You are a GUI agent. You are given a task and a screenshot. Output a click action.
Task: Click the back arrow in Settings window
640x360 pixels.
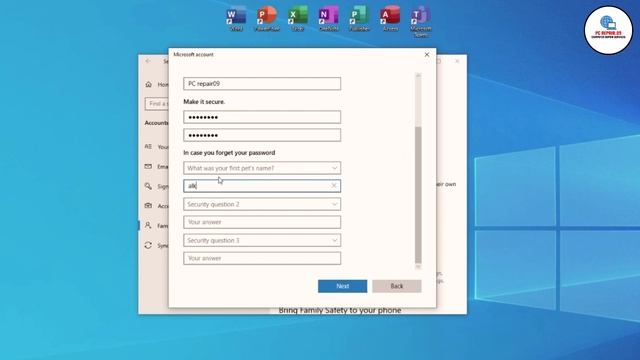pos(148,61)
